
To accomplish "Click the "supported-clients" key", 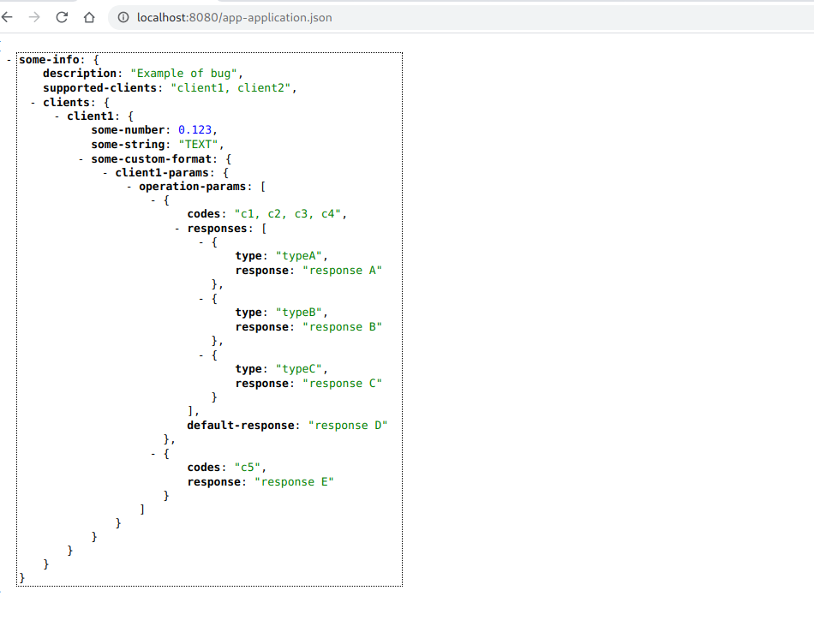I will (x=99, y=88).
